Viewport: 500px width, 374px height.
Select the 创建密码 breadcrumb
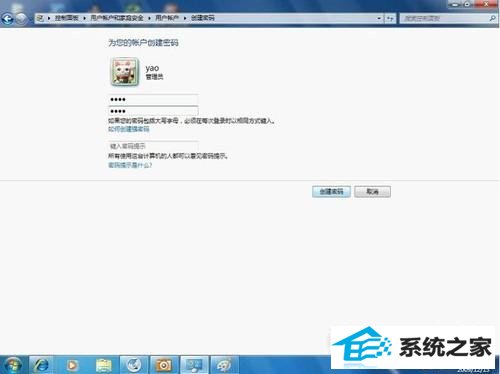pos(203,18)
